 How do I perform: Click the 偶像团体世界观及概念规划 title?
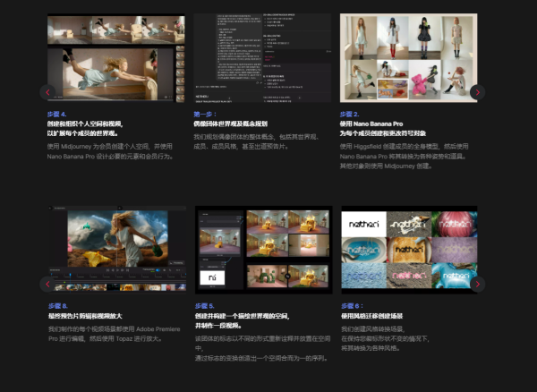click(x=231, y=124)
